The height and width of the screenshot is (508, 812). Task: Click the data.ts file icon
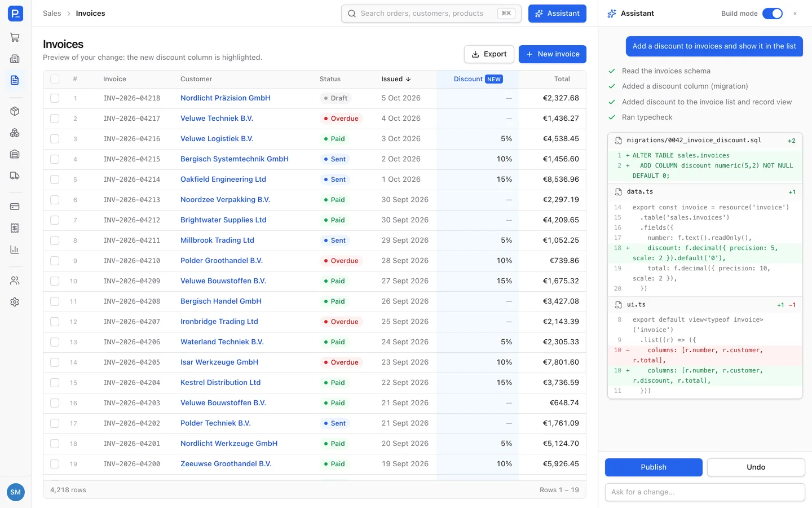click(x=618, y=192)
